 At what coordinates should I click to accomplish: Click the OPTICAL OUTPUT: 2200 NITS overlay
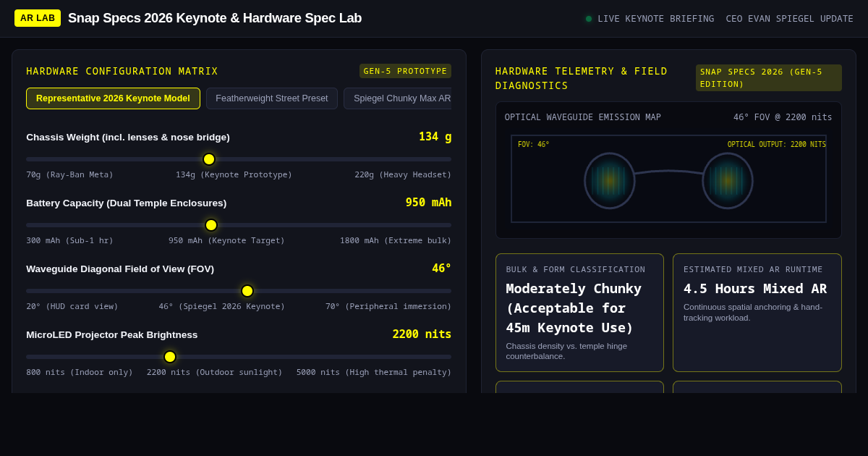[777, 145]
